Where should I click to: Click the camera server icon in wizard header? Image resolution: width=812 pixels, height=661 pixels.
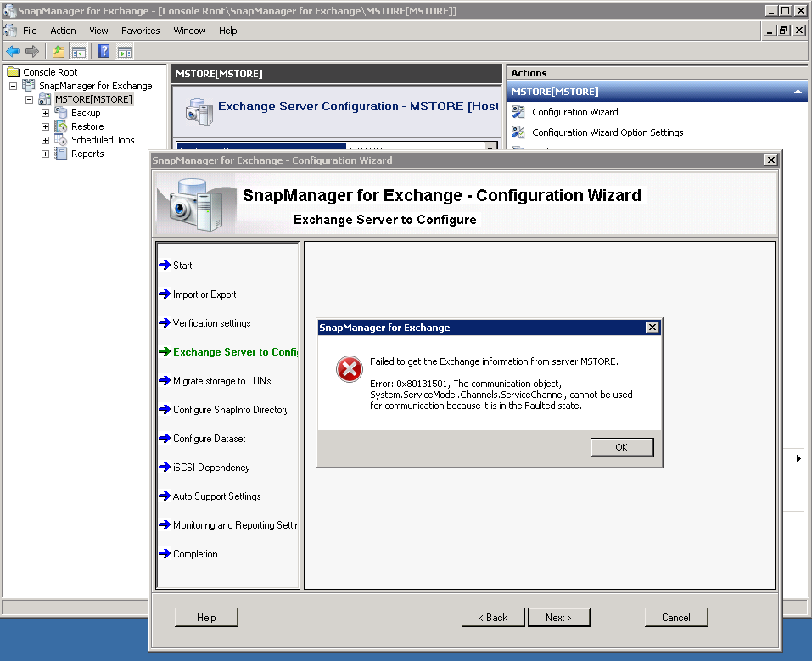196,204
